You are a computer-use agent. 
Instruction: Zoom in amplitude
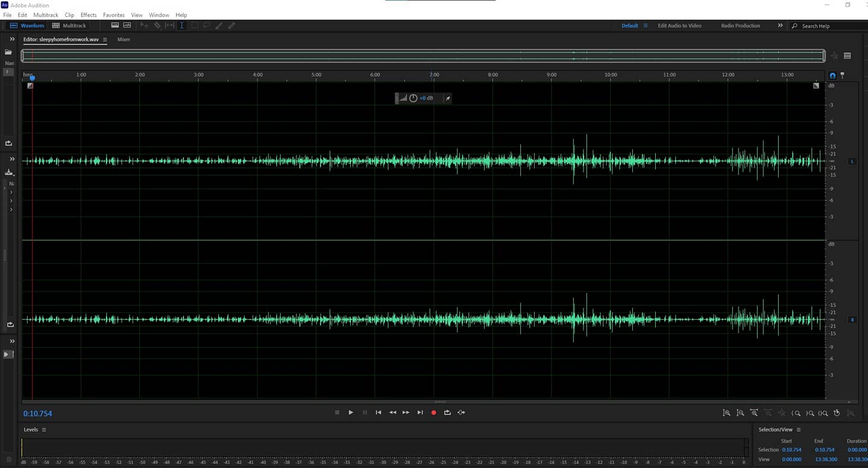[x=726, y=413]
